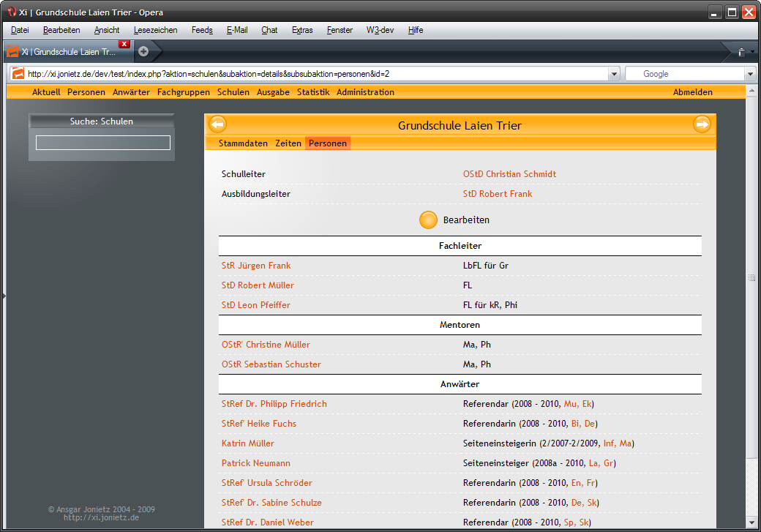Viewport: 761px width, 532px height.
Task: Go to Anwärter section in nav bar
Action: (x=131, y=92)
